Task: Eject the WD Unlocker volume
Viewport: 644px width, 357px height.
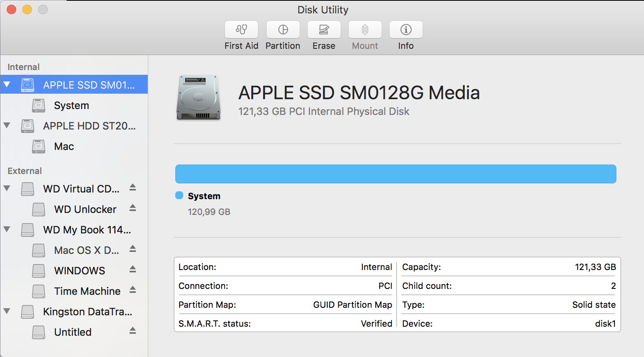Action: tap(133, 209)
